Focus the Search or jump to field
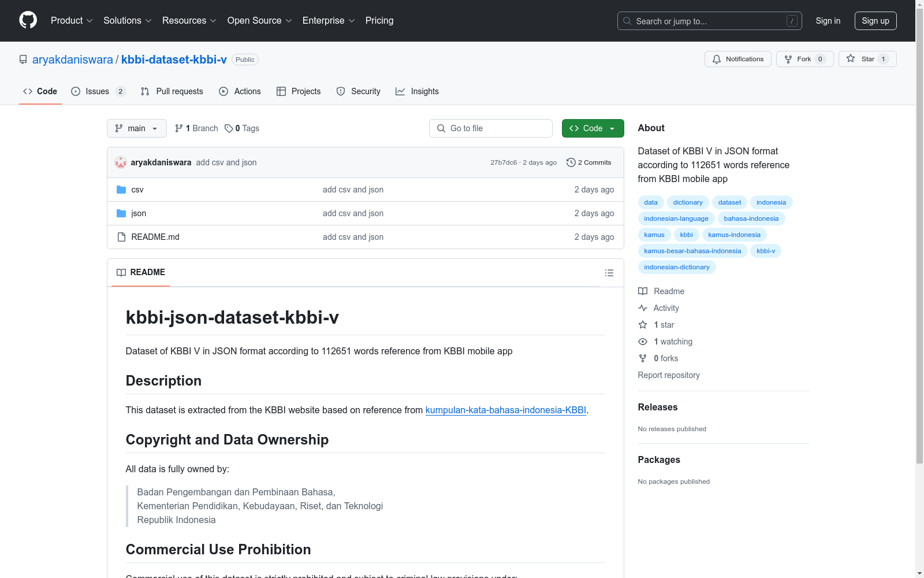Image resolution: width=924 pixels, height=578 pixels. [710, 21]
